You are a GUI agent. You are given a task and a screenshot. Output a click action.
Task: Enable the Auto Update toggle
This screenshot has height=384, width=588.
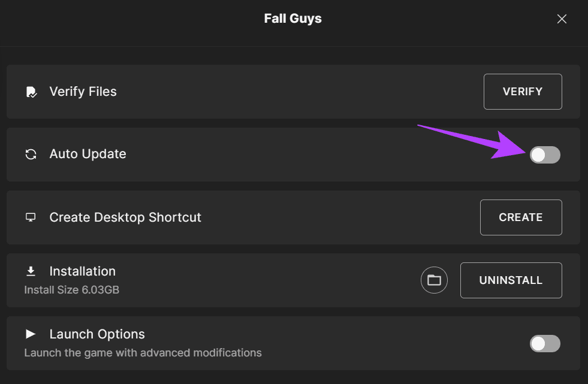point(545,155)
